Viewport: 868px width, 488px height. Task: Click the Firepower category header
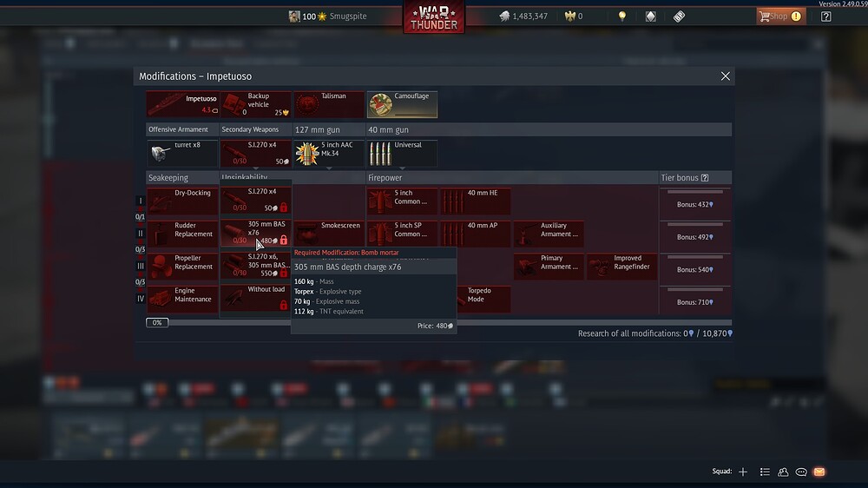tap(511, 178)
